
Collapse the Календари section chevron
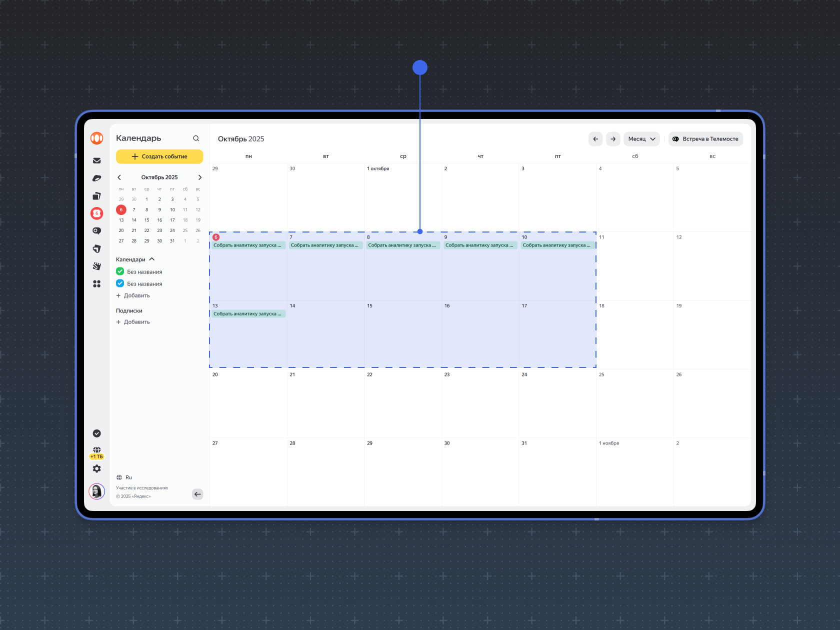(x=152, y=259)
